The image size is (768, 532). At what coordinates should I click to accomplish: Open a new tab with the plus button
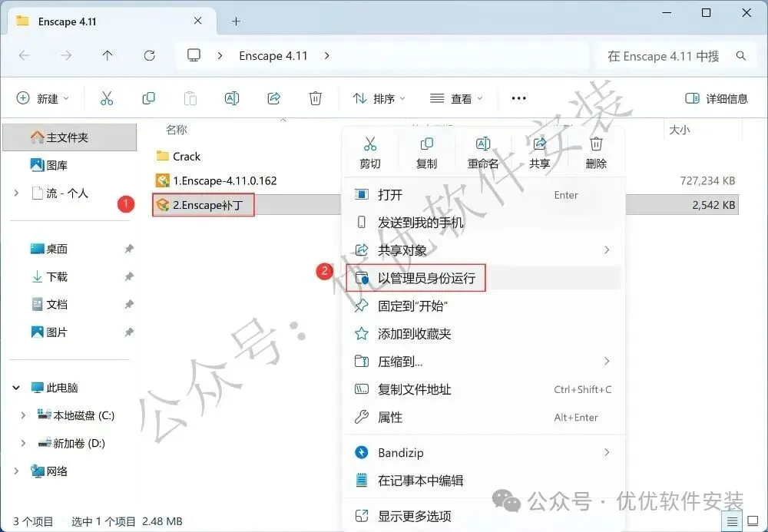point(236,21)
